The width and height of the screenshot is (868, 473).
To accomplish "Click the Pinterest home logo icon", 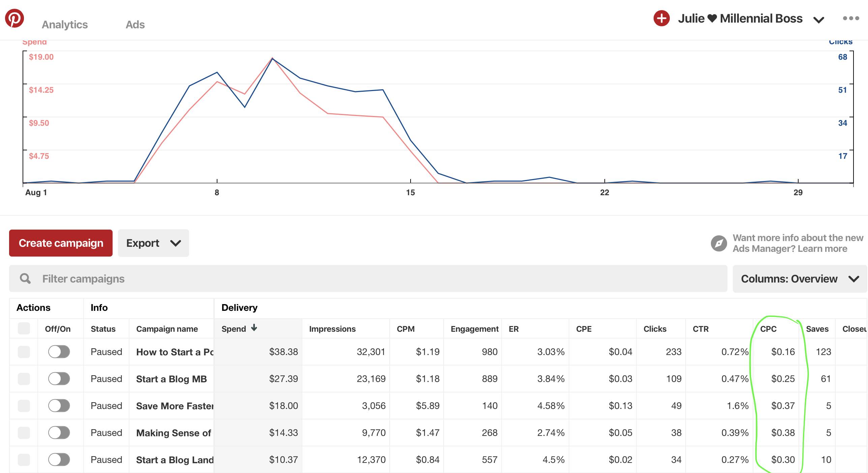I will coord(14,18).
